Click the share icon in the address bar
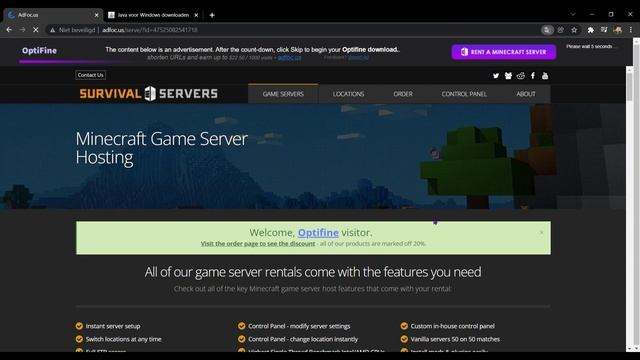This screenshot has height=360, width=640. pos(561,30)
